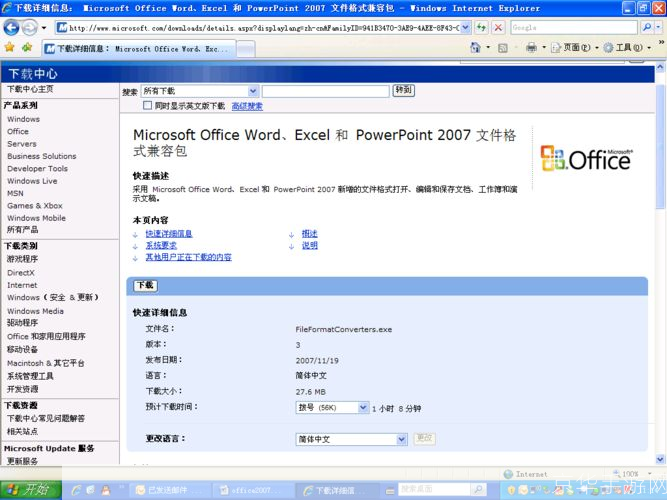Click the IE Forward navigation button

(x=29, y=28)
